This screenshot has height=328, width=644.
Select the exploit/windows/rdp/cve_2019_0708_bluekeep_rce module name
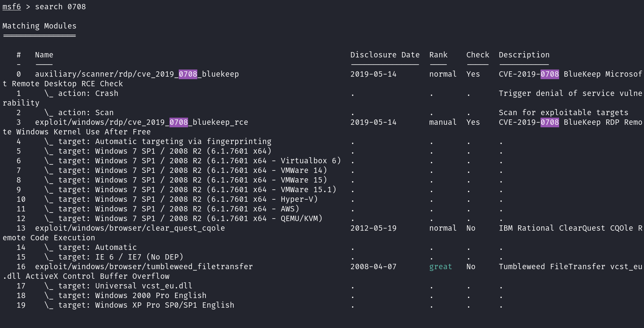pyautogui.click(x=141, y=122)
